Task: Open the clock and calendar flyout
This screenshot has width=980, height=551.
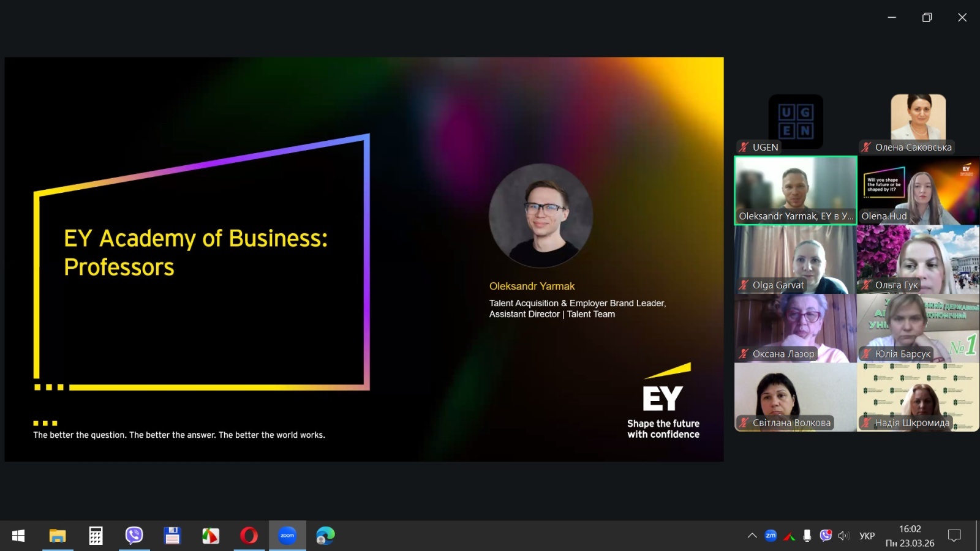Action: coord(910,536)
